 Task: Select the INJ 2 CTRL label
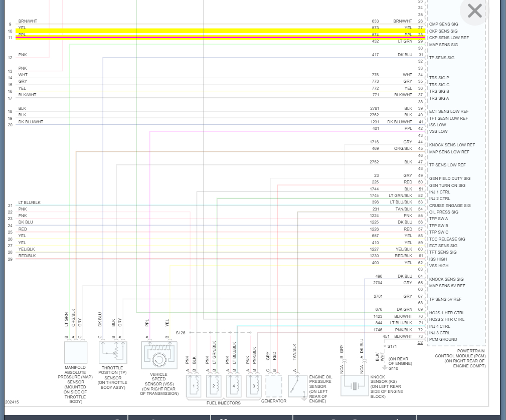click(439, 198)
